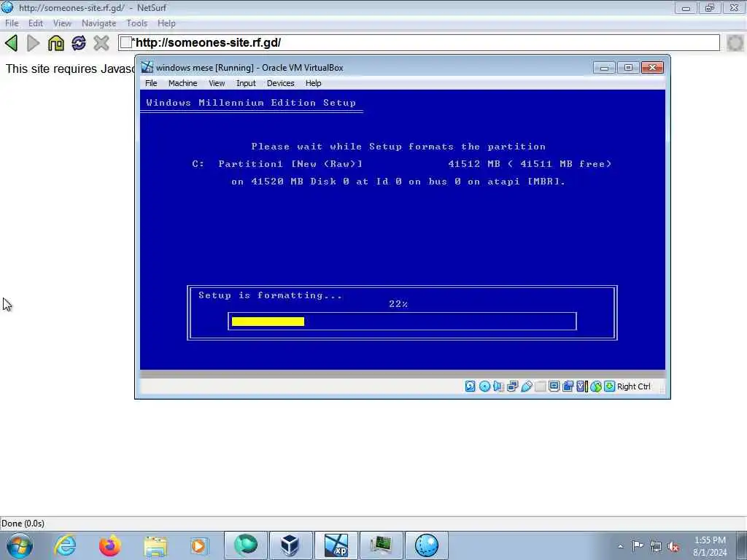Click the optical disc indicator in VirtualBox status bar
This screenshot has width=747, height=560.
[x=484, y=386]
